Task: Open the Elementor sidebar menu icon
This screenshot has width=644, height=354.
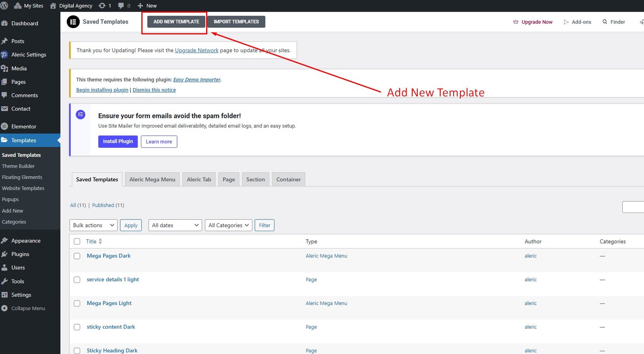Action: pyautogui.click(x=4, y=126)
